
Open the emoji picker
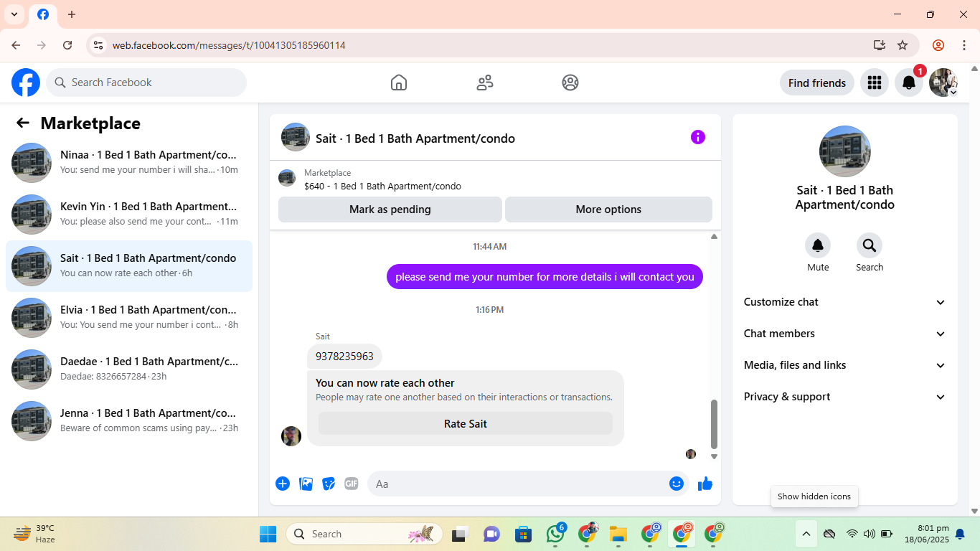(x=677, y=484)
